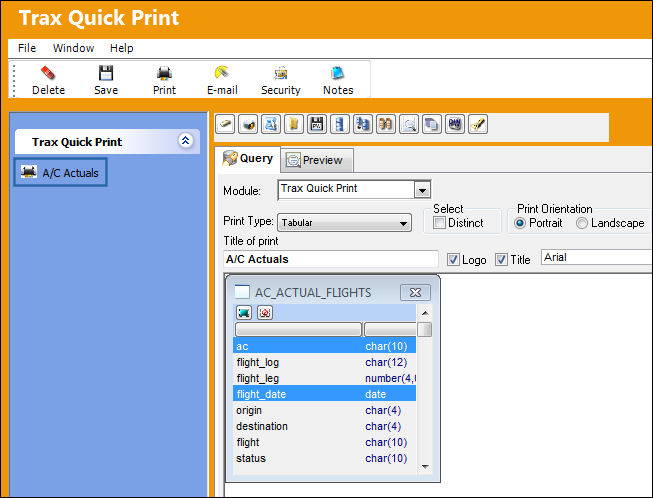Click the teal select-all icon in AC_ACTUAL_FLIGHTS

(x=244, y=312)
